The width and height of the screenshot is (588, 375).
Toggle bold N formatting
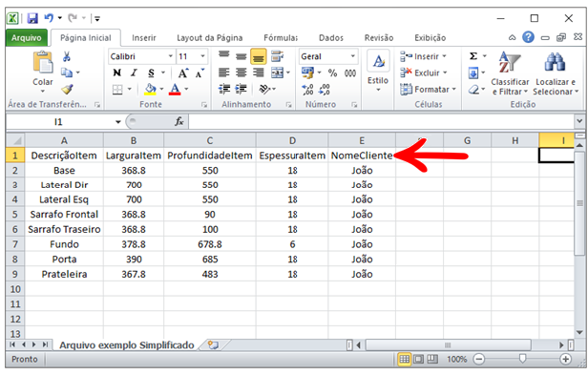click(x=117, y=73)
